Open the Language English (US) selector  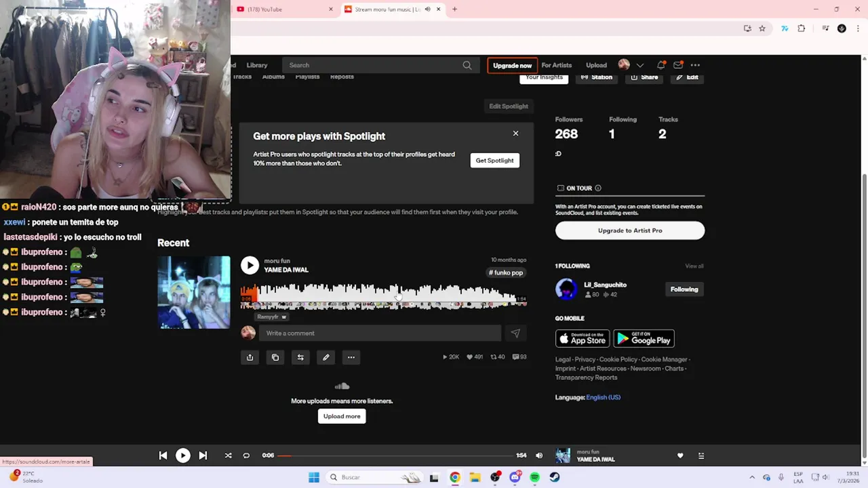[x=603, y=397]
